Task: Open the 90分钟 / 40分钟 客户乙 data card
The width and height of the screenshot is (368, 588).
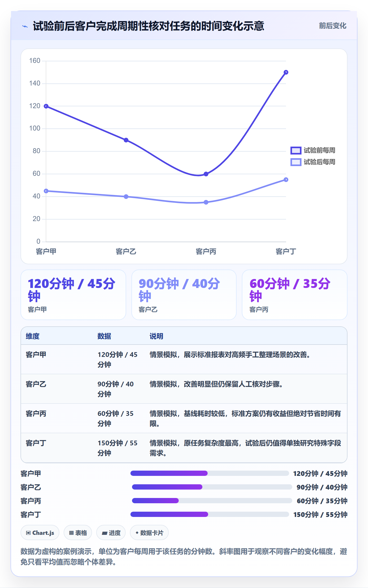Action: click(x=184, y=295)
